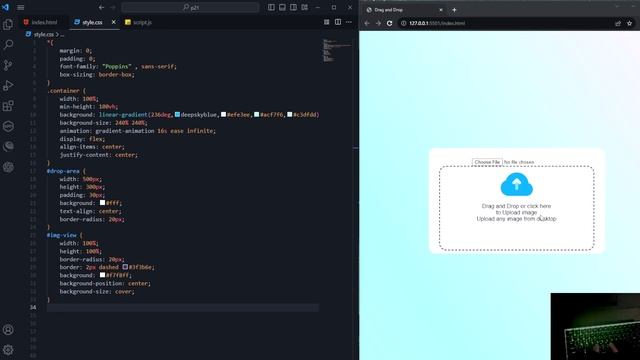The height and width of the screenshot is (360, 640).
Task: Click the empty line 34 in the editor
Action: coord(182,307)
